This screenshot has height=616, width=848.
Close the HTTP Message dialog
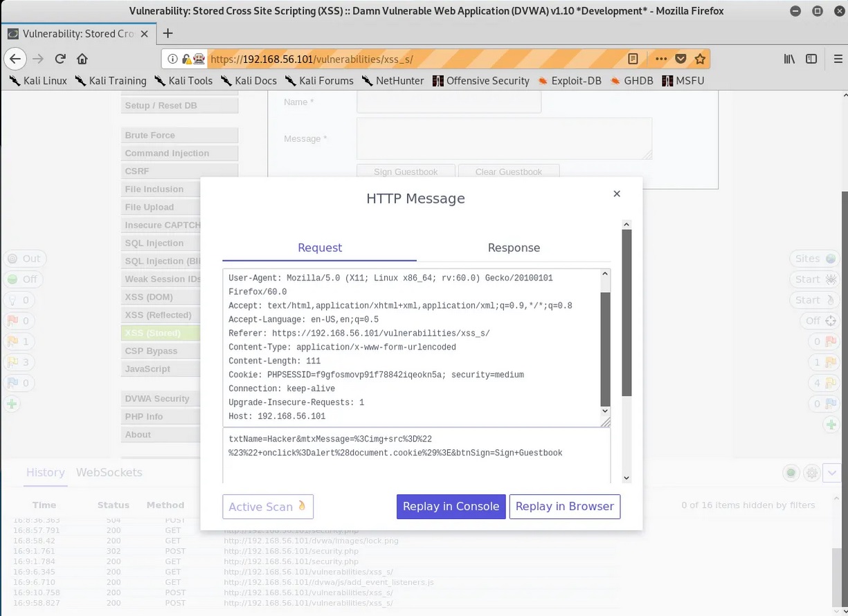coord(617,194)
